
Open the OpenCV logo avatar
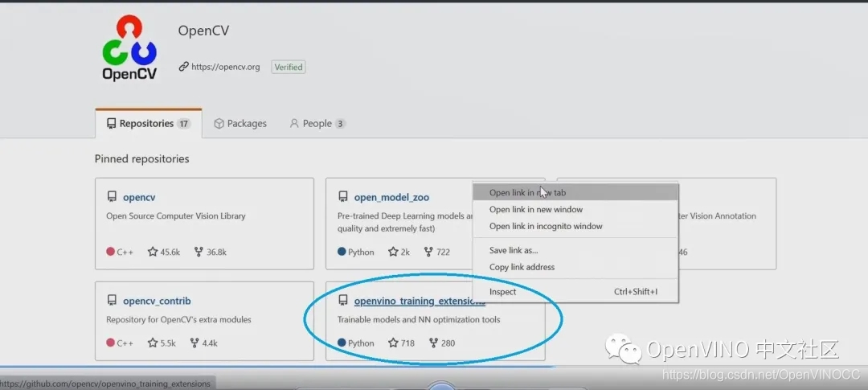tap(129, 49)
